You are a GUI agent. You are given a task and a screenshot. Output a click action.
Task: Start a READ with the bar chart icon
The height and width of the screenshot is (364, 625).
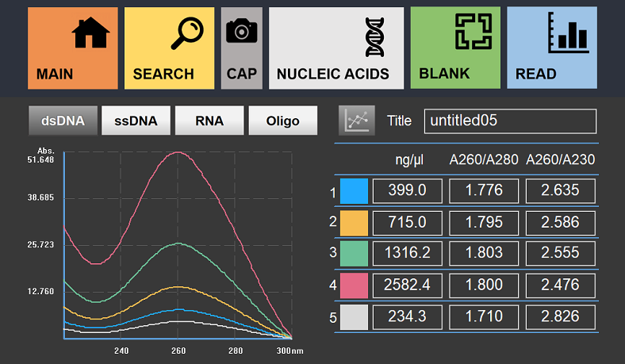[x=552, y=48]
